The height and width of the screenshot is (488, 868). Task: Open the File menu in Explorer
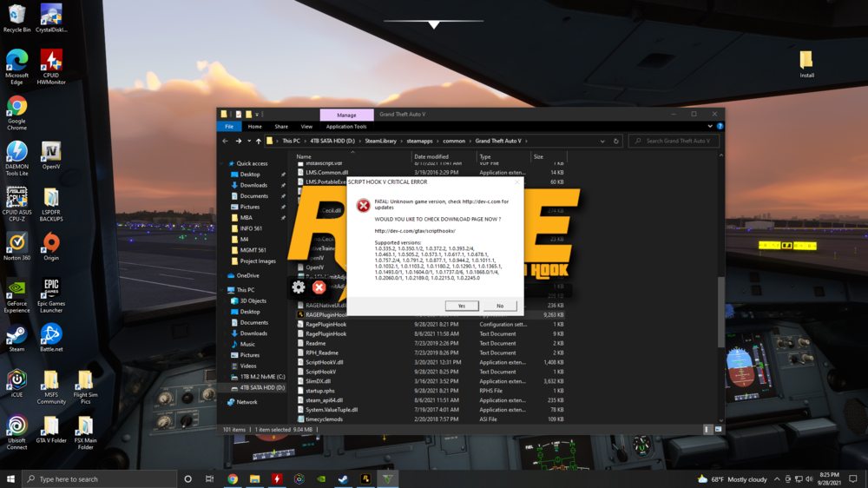pyautogui.click(x=229, y=126)
